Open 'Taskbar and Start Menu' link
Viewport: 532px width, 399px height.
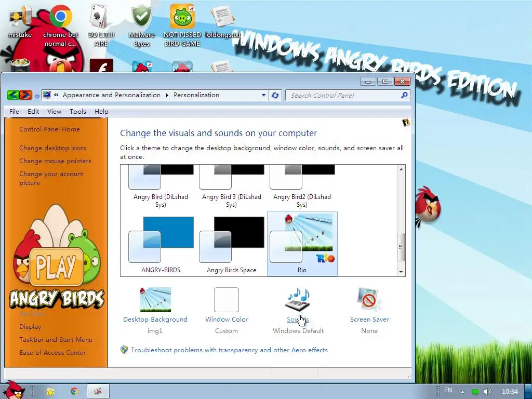56,340
